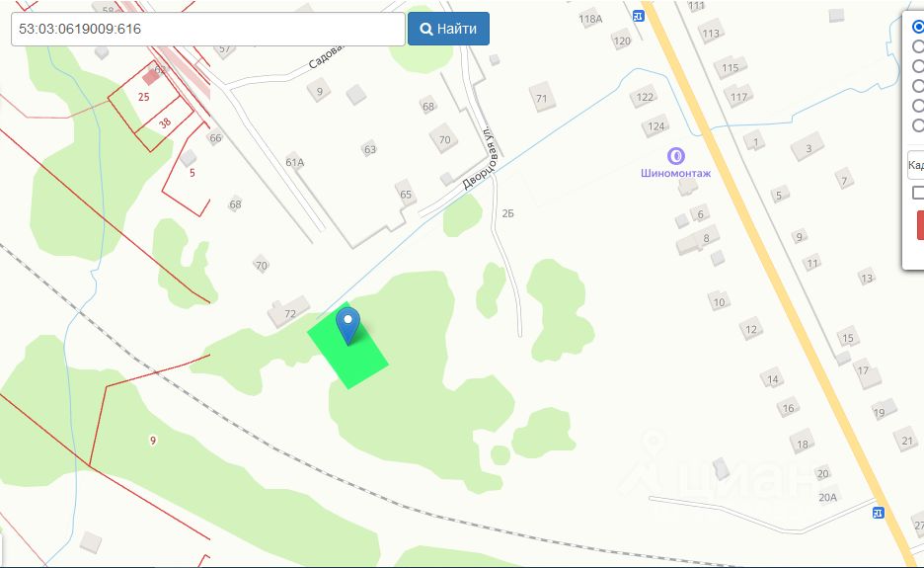Select the green highlighted cadastral parcel
924x568 pixels.
click(x=347, y=345)
